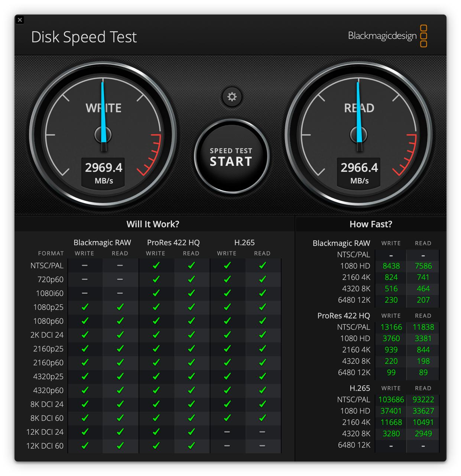This screenshot has width=461, height=476.
Task: Select the Will It Work? heading
Action: click(x=153, y=224)
